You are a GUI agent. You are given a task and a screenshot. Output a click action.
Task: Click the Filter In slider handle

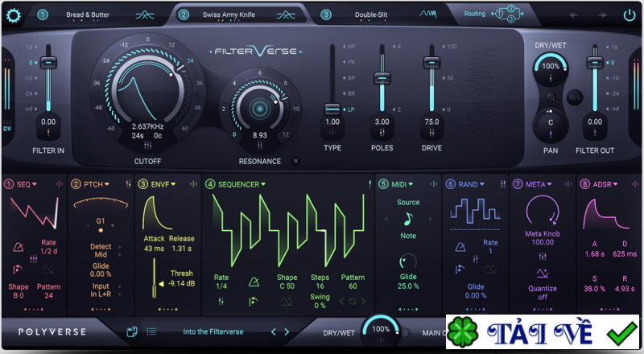coord(48,63)
